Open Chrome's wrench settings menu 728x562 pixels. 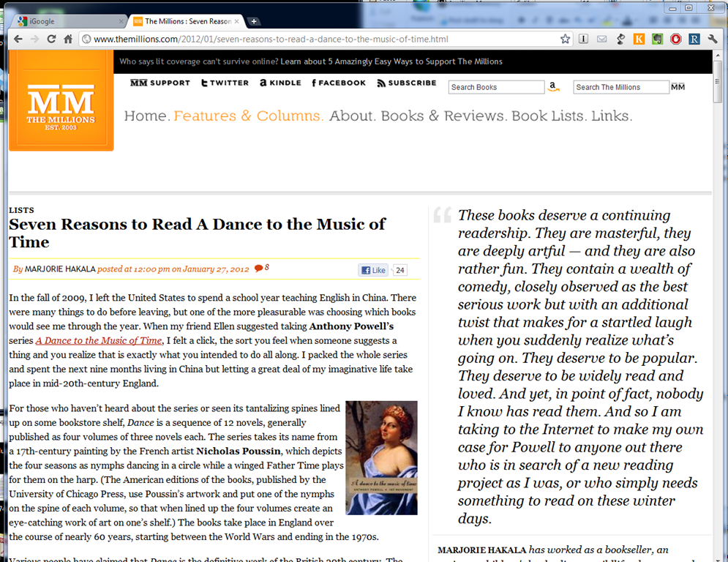(713, 39)
